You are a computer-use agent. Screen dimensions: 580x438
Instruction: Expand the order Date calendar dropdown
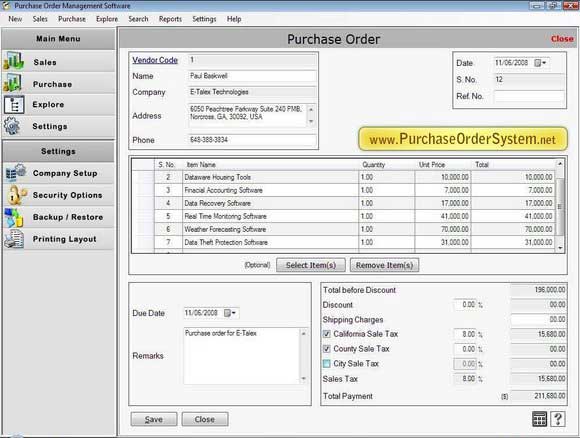(540, 63)
